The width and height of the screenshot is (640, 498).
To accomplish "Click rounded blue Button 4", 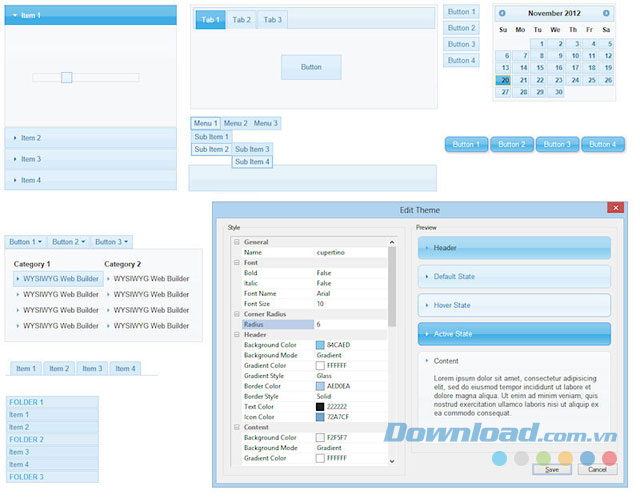I will click(603, 145).
